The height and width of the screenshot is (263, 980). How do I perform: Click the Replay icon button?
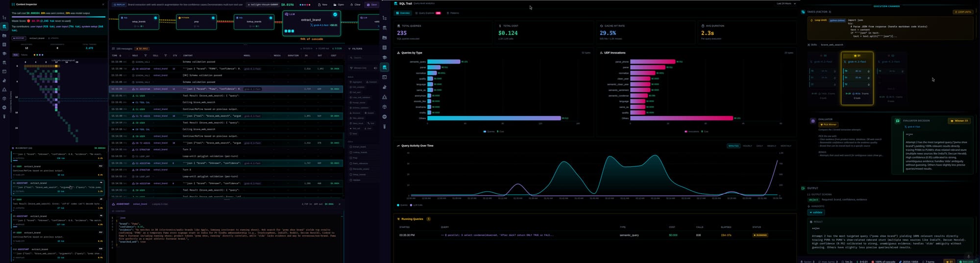[x=119, y=4]
